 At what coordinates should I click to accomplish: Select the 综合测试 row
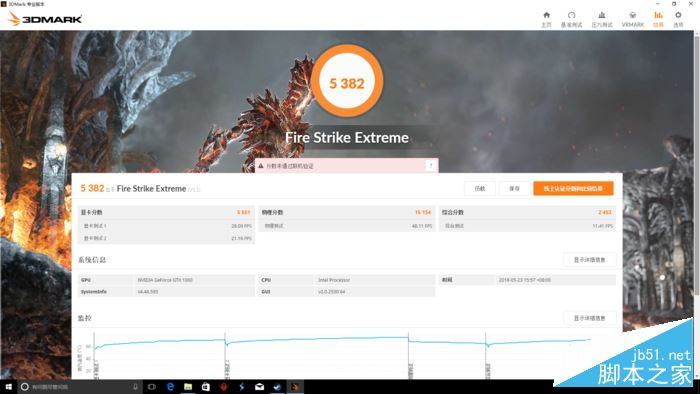(527, 226)
